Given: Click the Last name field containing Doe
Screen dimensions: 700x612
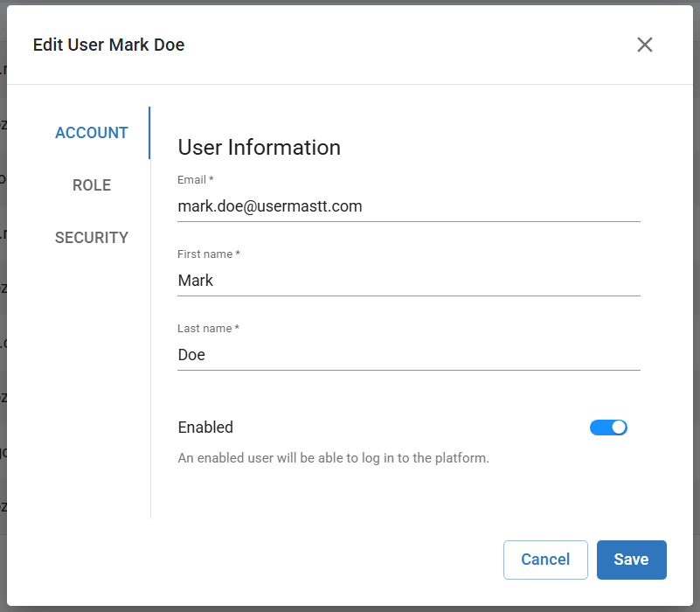Looking at the screenshot, I should (x=409, y=355).
